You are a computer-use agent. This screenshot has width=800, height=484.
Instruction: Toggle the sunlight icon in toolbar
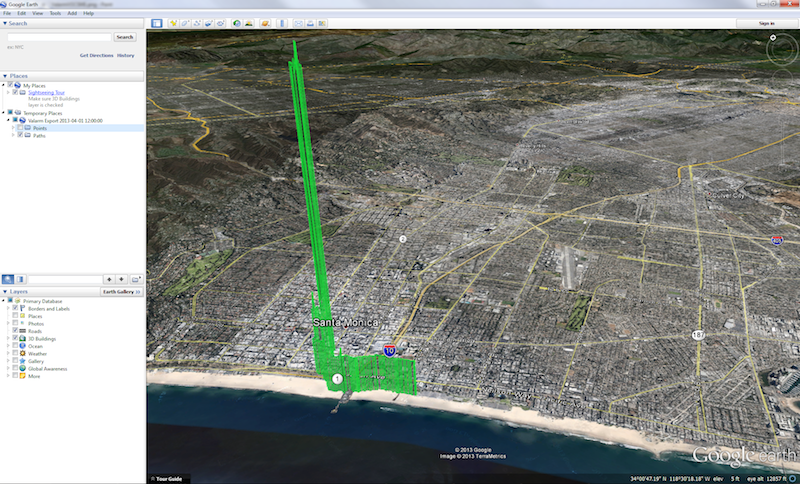click(250, 22)
